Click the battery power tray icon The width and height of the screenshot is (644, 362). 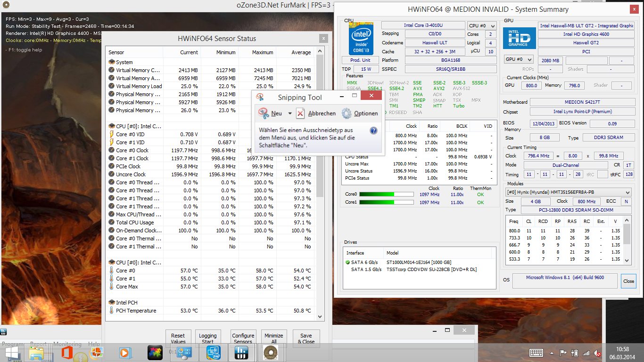coord(574,353)
